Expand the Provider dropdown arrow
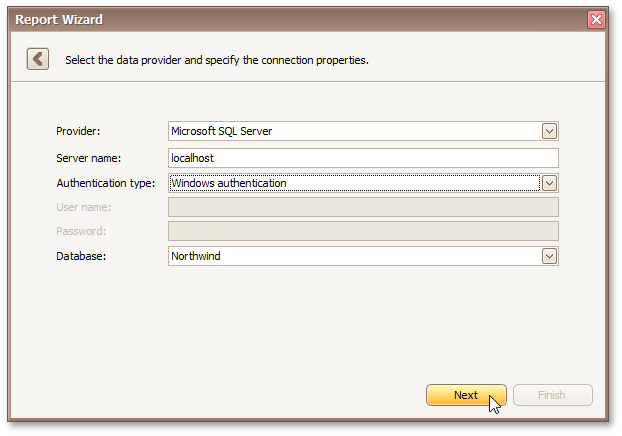 tap(548, 131)
